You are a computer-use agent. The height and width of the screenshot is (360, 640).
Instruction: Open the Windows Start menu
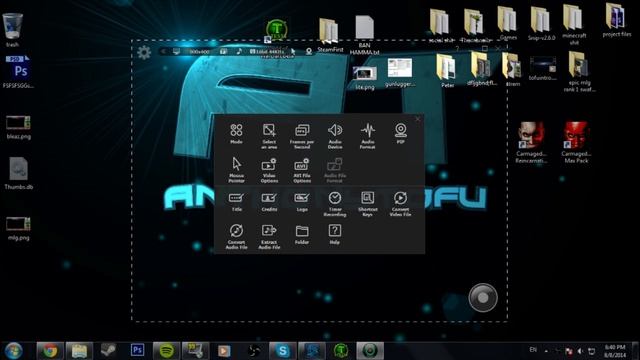[13, 351]
